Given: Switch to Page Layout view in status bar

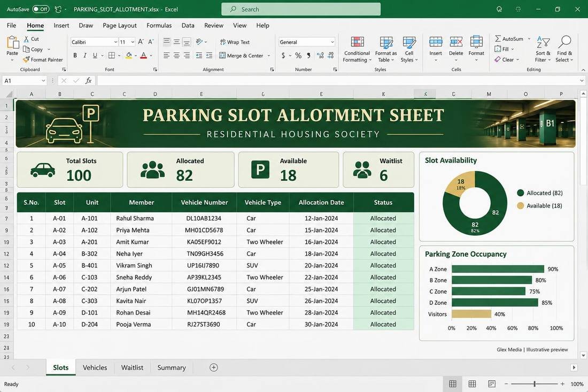Looking at the screenshot, I should [x=472, y=384].
